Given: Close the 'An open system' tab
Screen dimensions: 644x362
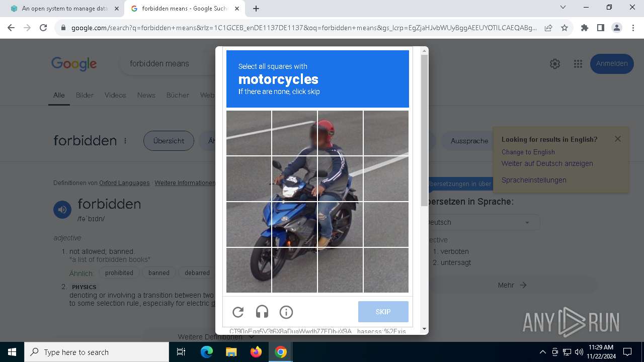Looking at the screenshot, I should point(117,9).
